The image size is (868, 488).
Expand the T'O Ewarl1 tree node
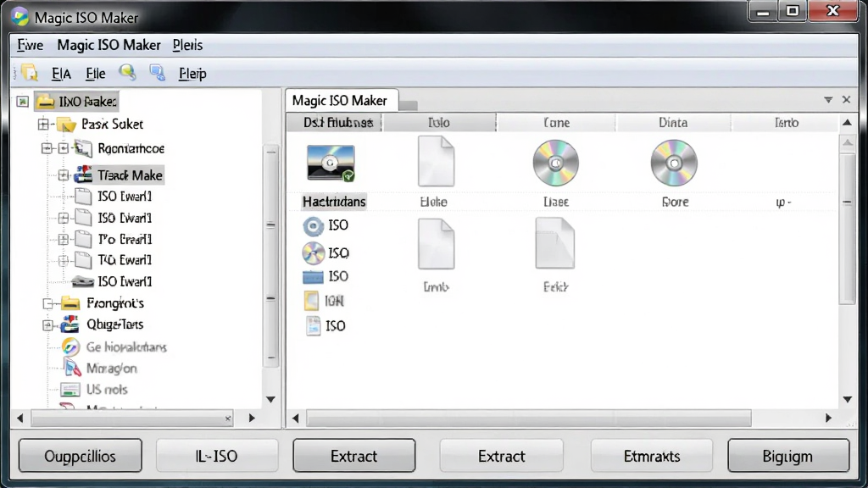(63, 260)
